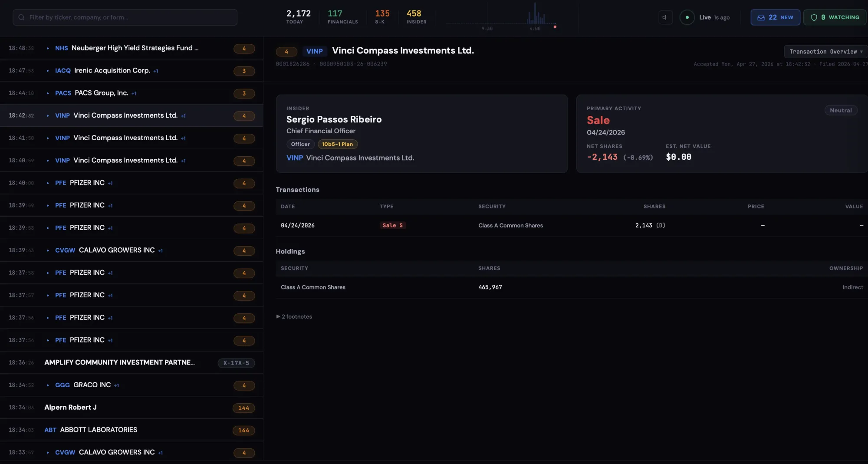Screen dimensions: 868x464
Task: Click the form 4 badge in the detail header
Action: click(x=286, y=52)
